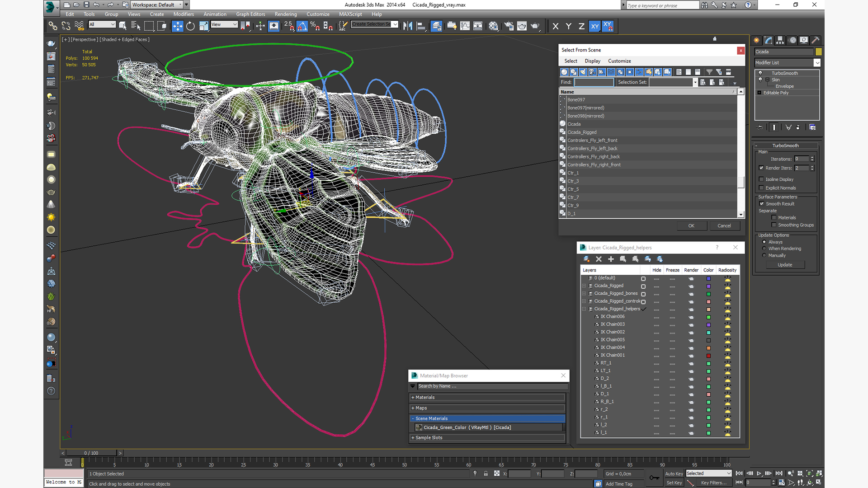Open the Modifiers menu
The image size is (868, 488).
coord(184,14)
